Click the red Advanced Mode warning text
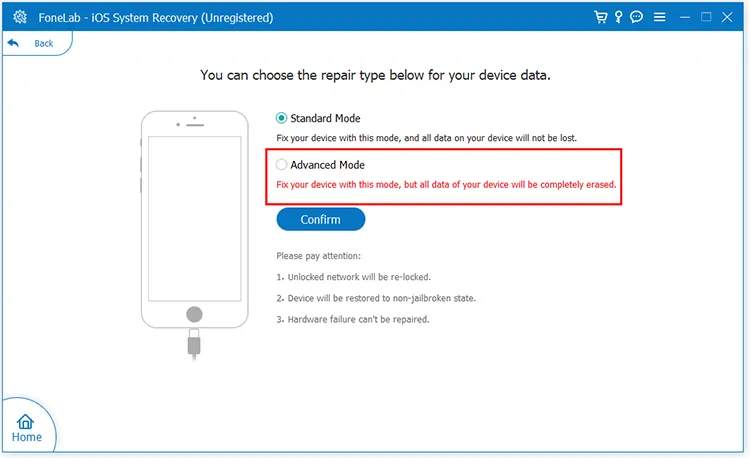 click(x=446, y=185)
